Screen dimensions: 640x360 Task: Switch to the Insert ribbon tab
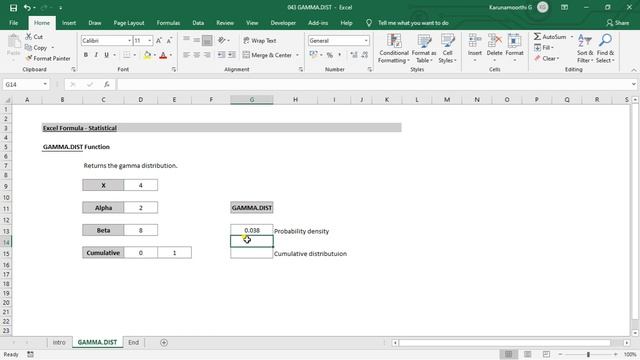coord(69,23)
